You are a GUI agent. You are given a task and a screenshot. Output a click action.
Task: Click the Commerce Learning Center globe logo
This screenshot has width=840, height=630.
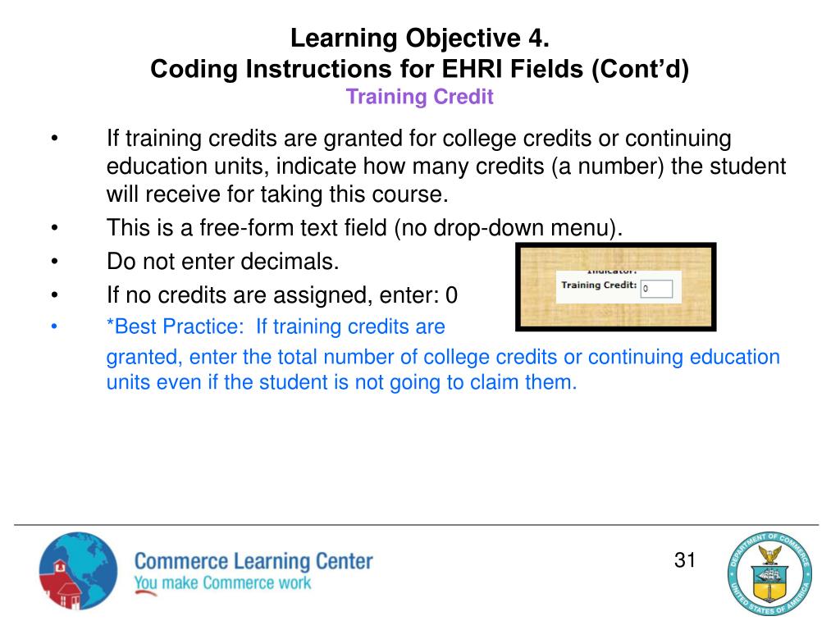[78, 571]
